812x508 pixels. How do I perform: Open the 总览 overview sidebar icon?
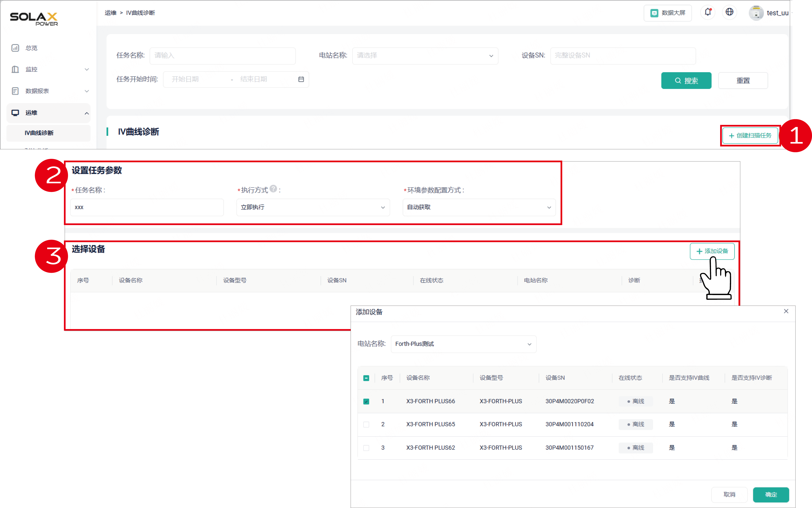15,47
